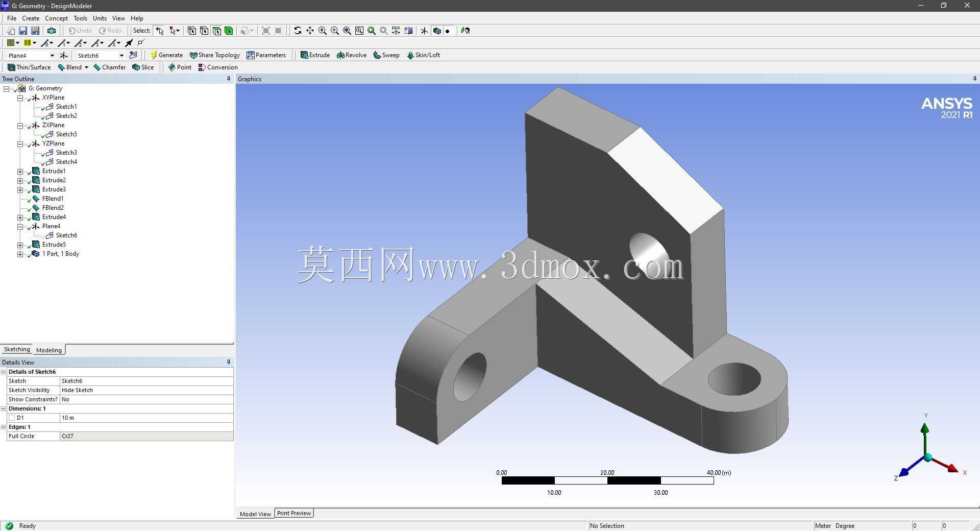This screenshot has height=531, width=980.
Task: Select Sketch5 under ZXPlane
Action: (66, 134)
